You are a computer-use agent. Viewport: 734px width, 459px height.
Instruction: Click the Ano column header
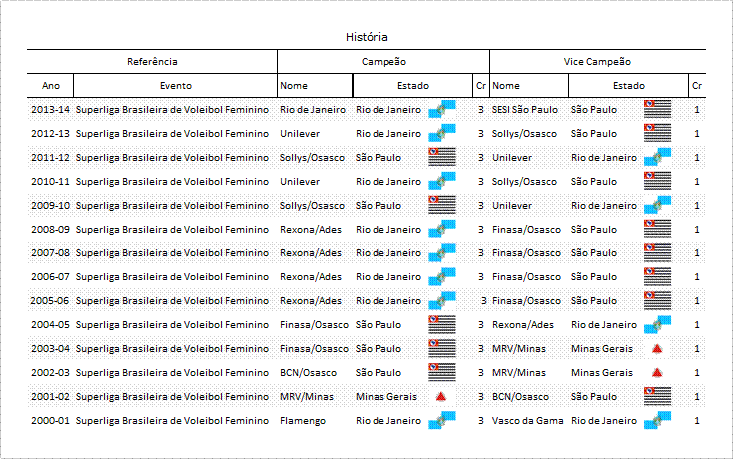click(x=51, y=86)
